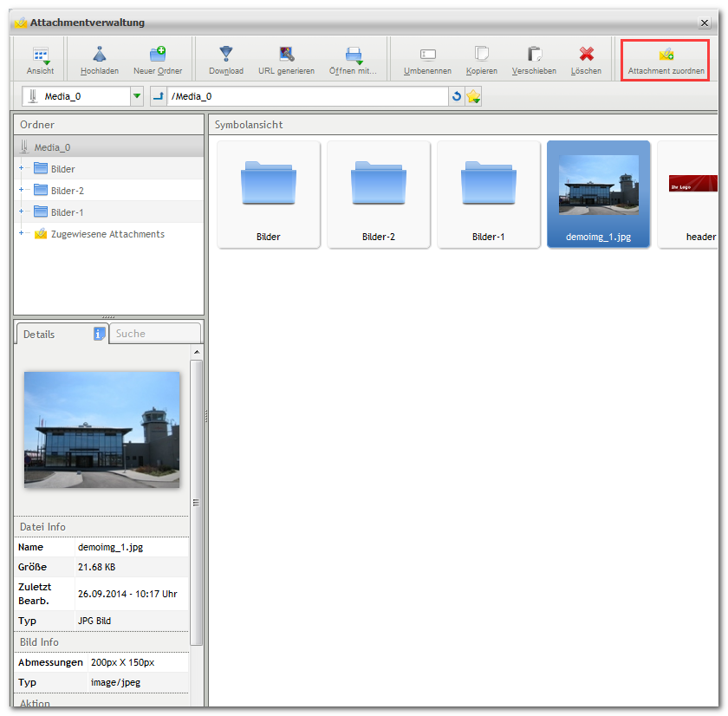
Task: Switch to the Suche tab
Action: 155,334
